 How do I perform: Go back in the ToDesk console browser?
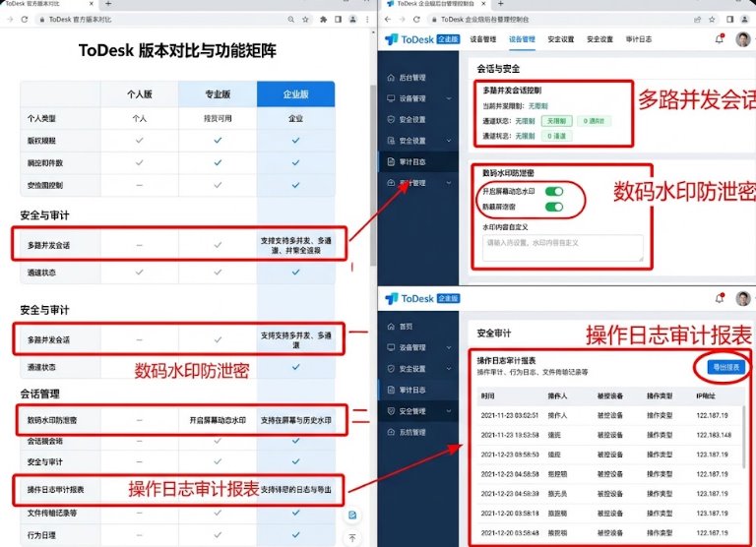(388, 20)
